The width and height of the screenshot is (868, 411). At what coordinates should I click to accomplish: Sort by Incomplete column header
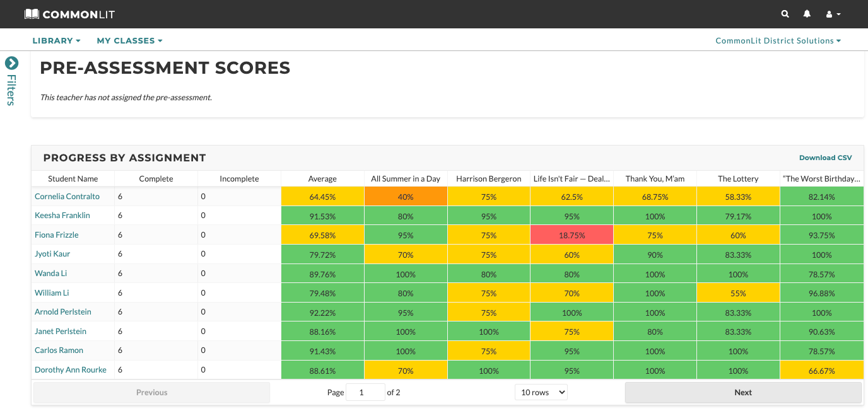point(239,178)
